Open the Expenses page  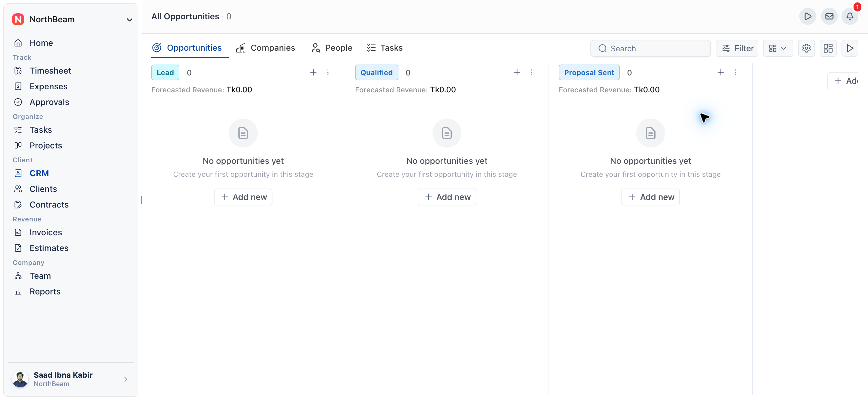[x=48, y=86]
